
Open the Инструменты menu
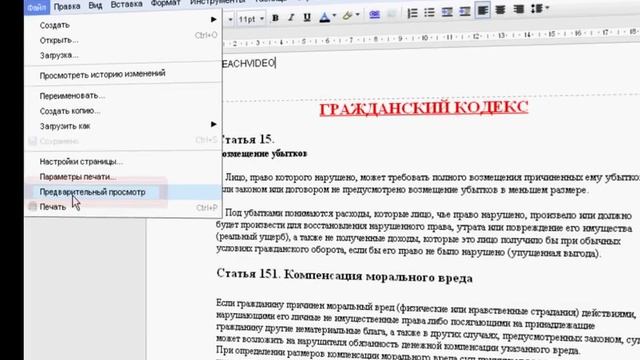click(x=217, y=2)
